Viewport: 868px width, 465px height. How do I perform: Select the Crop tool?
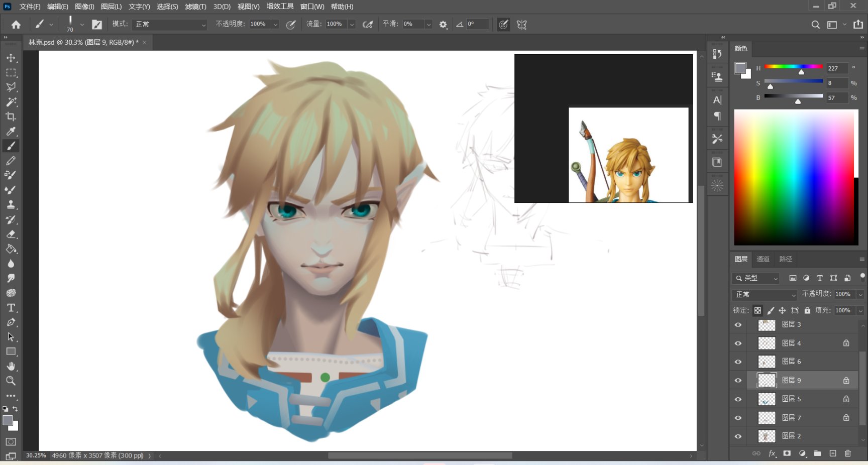[x=11, y=117]
